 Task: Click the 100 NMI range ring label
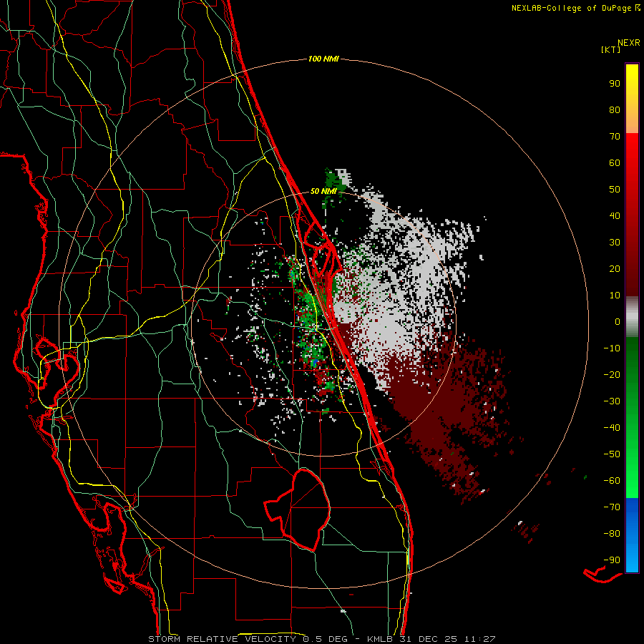pyautogui.click(x=323, y=59)
